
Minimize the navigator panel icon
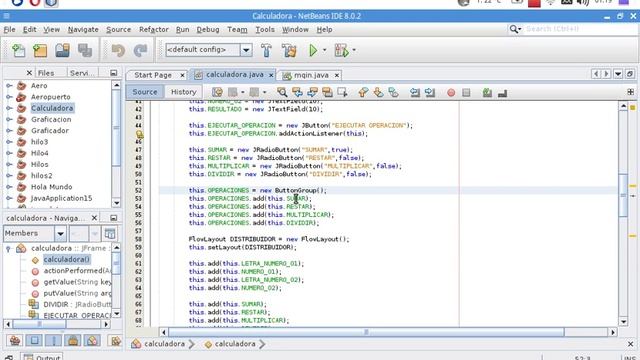tap(113, 218)
